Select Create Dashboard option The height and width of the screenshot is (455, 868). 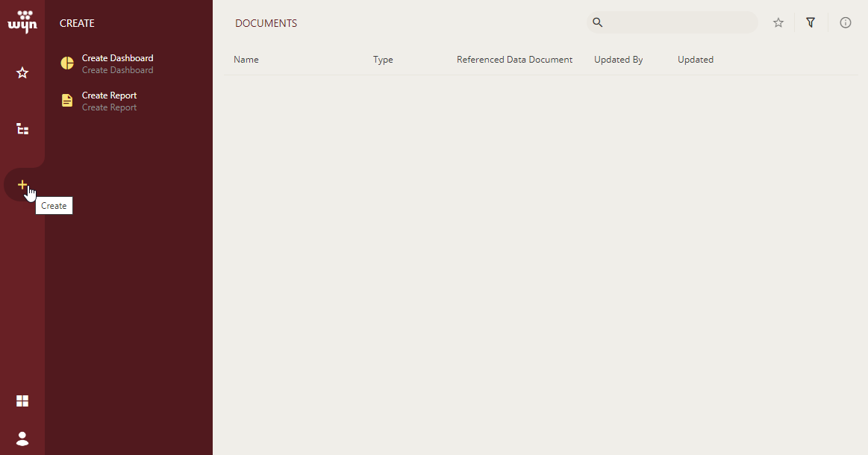click(x=116, y=63)
